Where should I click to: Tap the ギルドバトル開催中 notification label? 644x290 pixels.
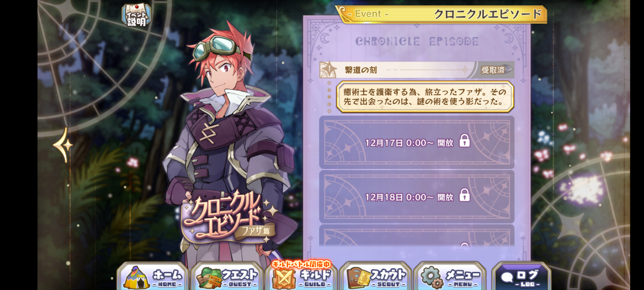click(301, 264)
